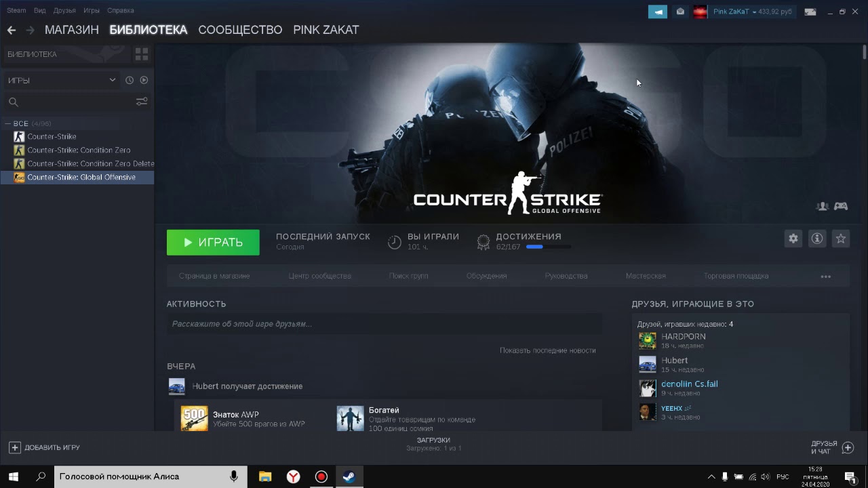Viewport: 868px width, 488px height.
Task: Go to СООБЩЕСТВО tab
Action: point(240,30)
